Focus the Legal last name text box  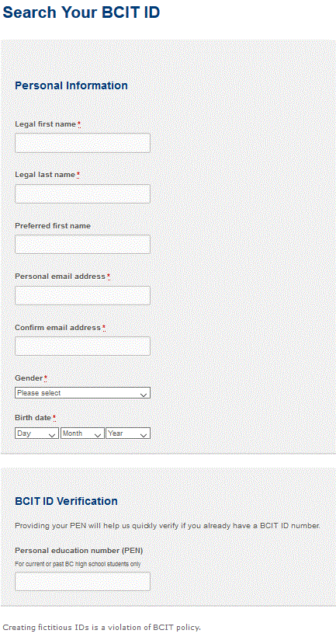(82, 194)
